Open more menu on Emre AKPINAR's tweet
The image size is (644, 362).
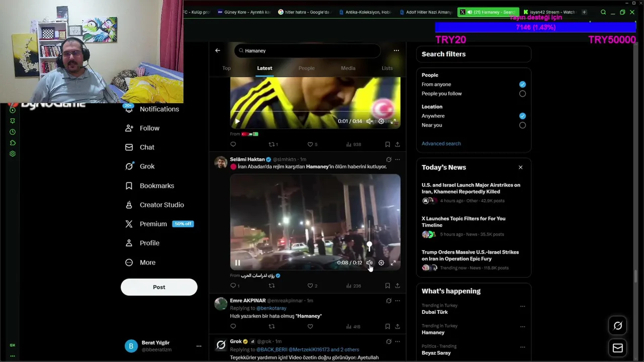(x=397, y=301)
